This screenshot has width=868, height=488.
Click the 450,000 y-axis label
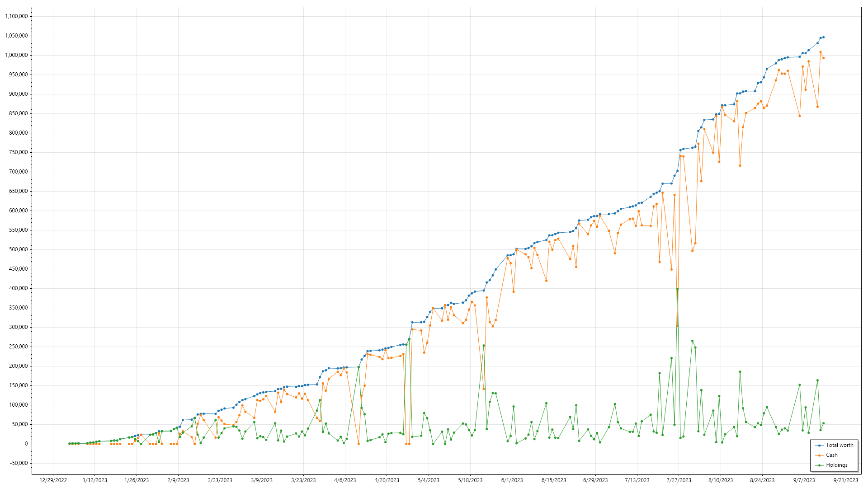(19, 269)
